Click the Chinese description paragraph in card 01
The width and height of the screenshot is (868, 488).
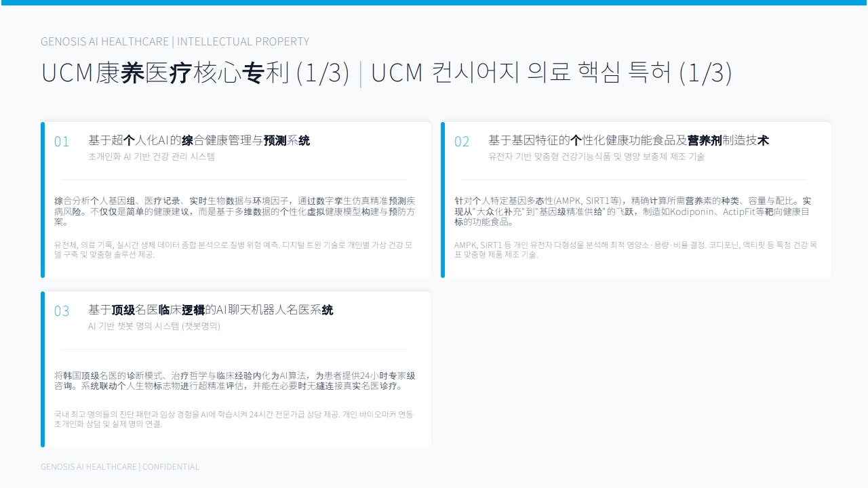click(x=235, y=211)
